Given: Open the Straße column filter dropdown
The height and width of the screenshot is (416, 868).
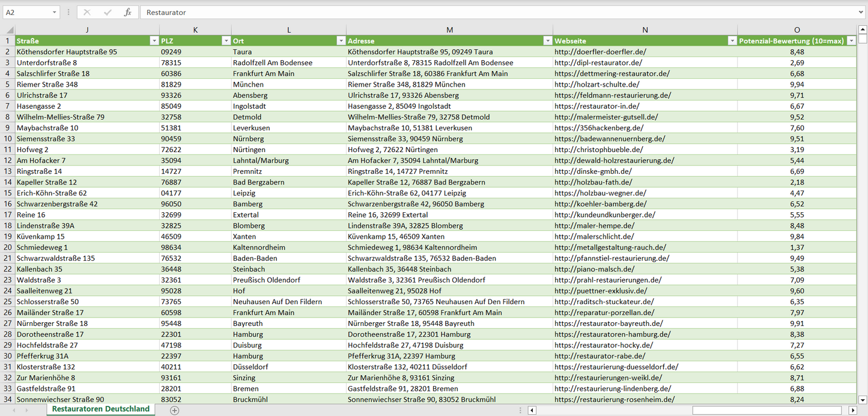Looking at the screenshot, I should (153, 41).
